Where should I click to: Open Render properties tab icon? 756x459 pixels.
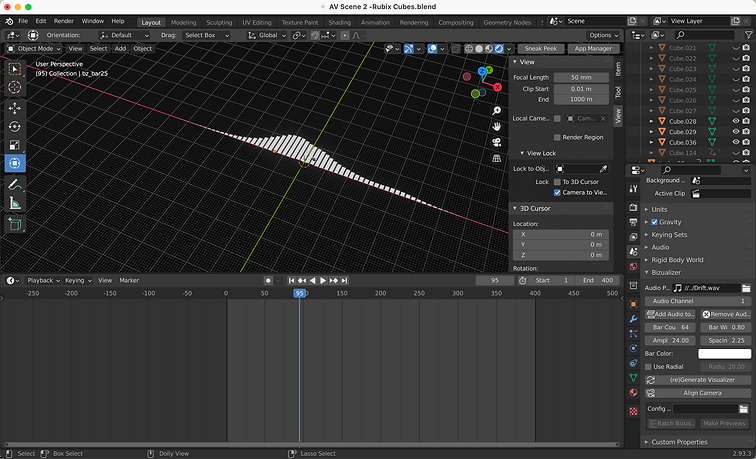(x=634, y=207)
